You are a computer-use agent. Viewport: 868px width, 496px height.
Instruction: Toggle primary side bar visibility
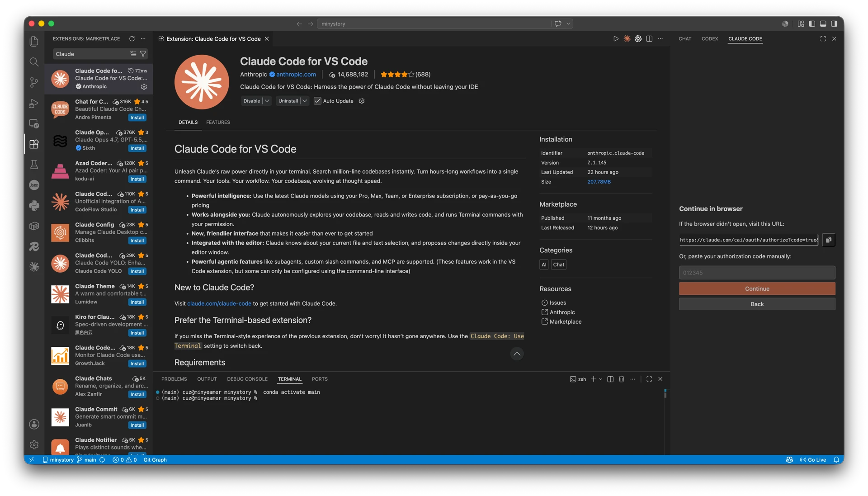pyautogui.click(x=812, y=24)
